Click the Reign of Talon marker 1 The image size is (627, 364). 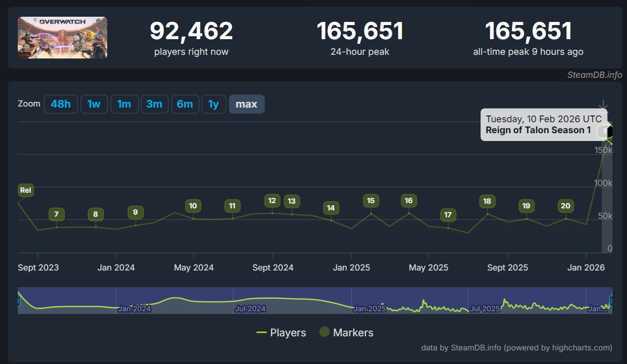click(x=605, y=132)
